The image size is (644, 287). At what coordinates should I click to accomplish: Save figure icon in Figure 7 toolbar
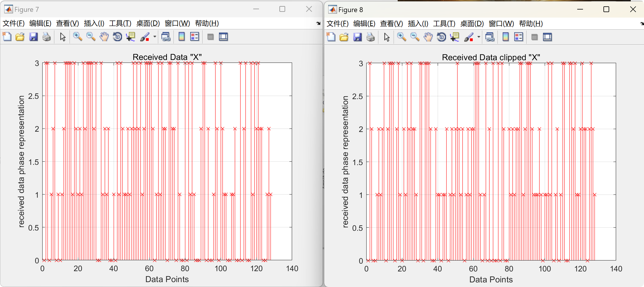click(x=33, y=37)
